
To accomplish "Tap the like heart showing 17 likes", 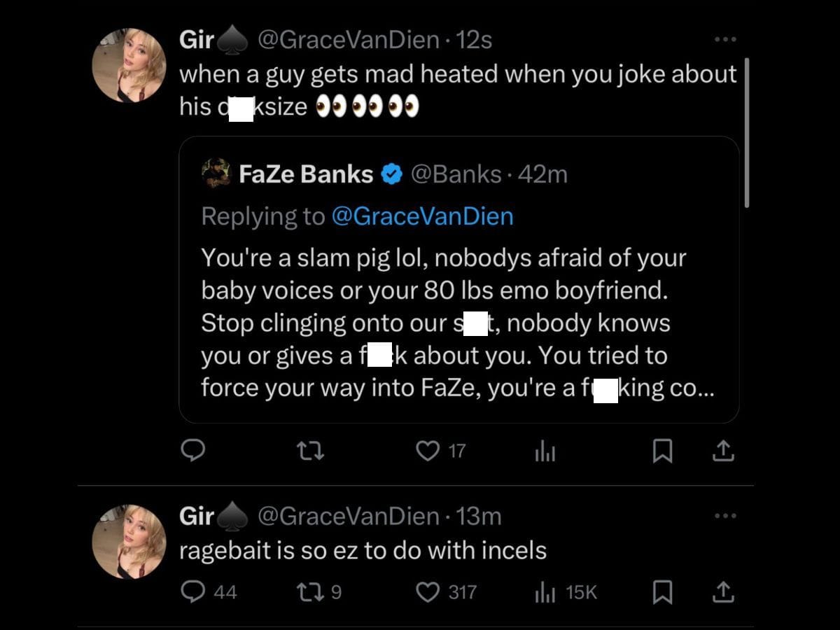I will click(x=427, y=451).
